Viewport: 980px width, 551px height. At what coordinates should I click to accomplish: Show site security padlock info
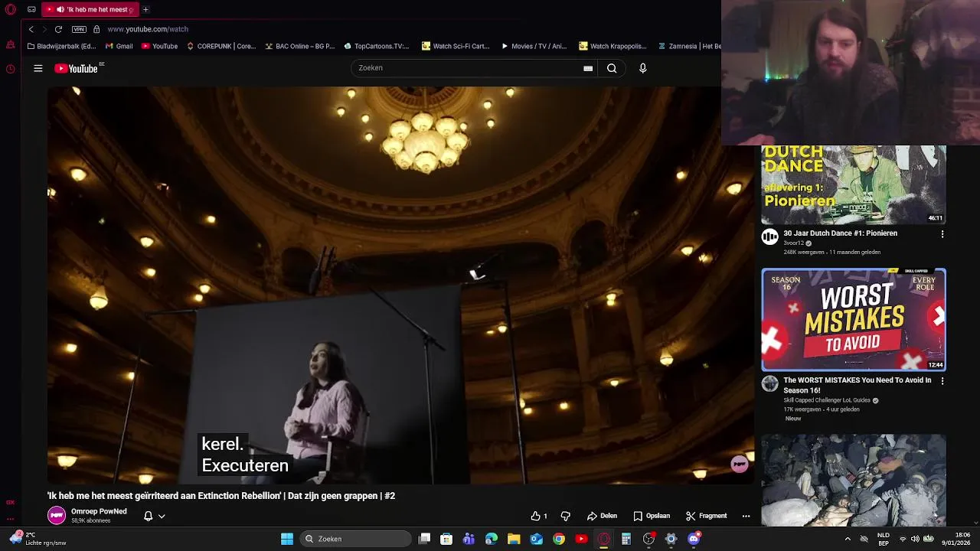[96, 29]
